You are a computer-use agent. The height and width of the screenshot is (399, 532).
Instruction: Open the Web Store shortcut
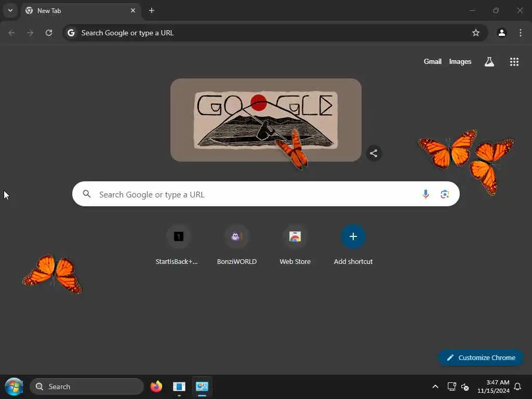coord(295,245)
